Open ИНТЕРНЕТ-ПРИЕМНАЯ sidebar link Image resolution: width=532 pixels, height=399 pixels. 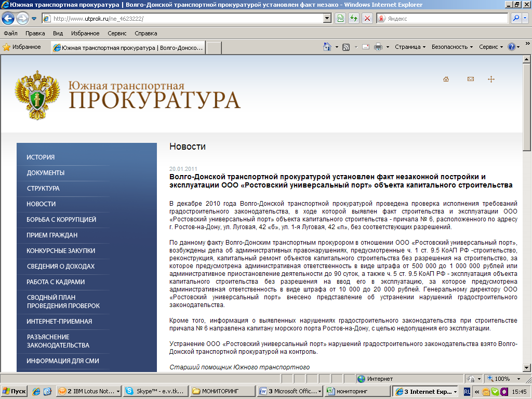[59, 322]
